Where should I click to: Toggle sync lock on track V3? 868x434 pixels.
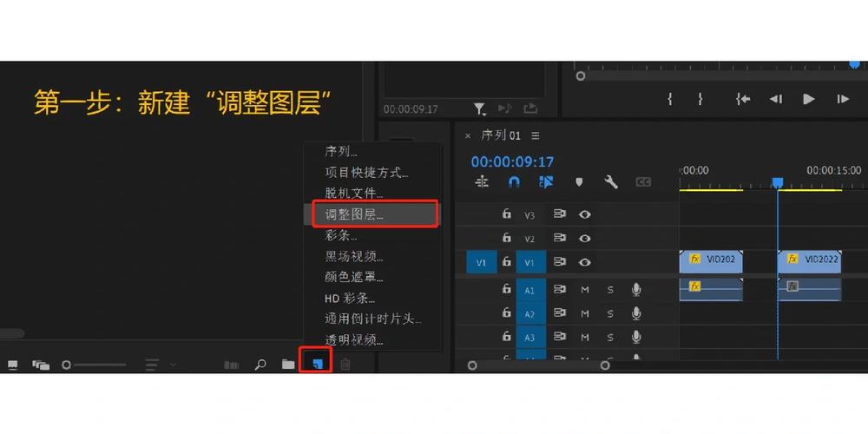pyautogui.click(x=560, y=214)
